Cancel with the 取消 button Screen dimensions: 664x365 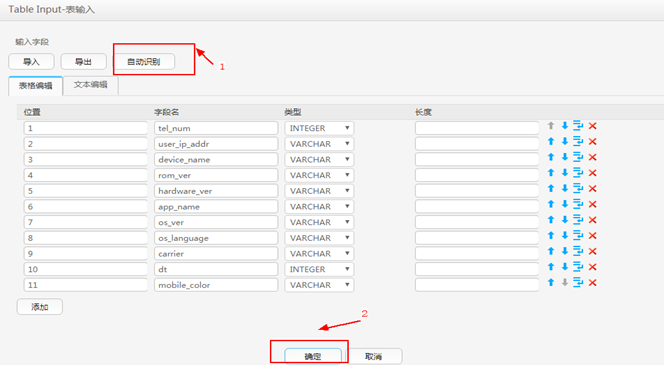pyautogui.click(x=374, y=357)
